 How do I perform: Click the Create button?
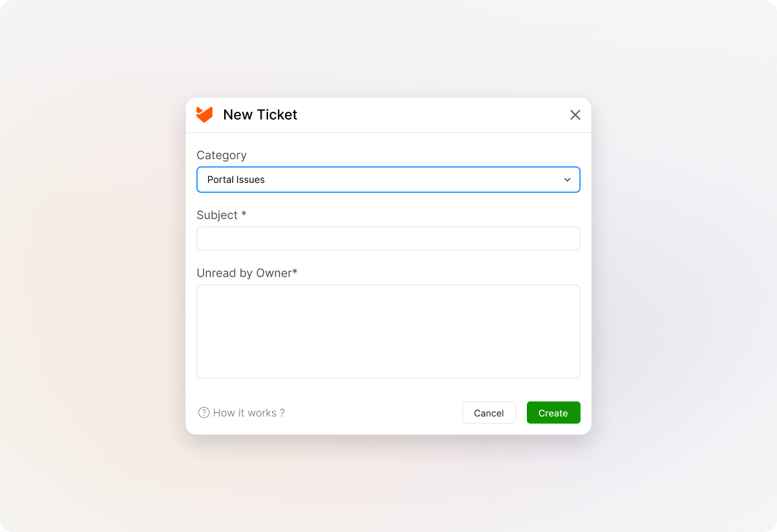click(x=553, y=412)
